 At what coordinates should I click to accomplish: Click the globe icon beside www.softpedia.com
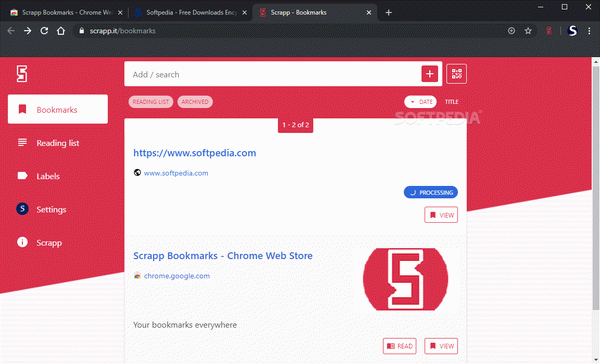[x=137, y=173]
